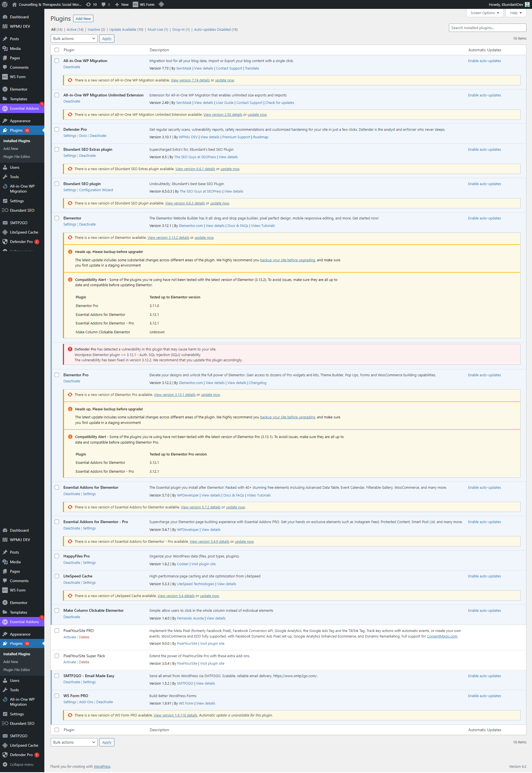Click the WordPress logo in admin bar
532x773 pixels.
[5, 4]
